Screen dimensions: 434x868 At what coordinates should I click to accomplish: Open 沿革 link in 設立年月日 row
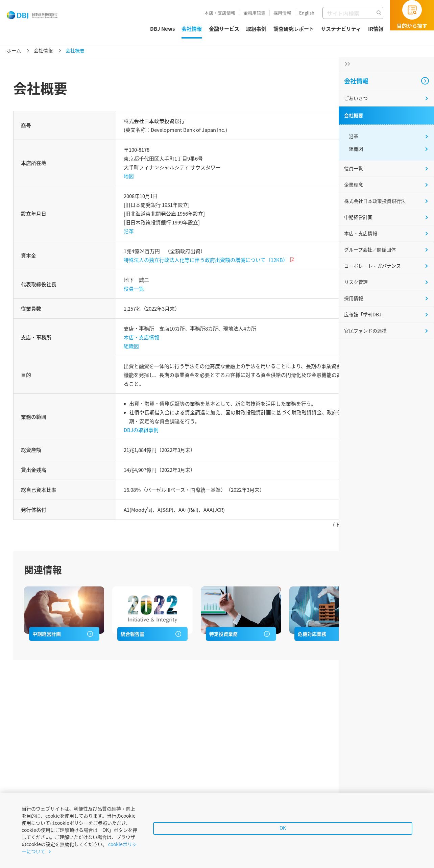point(129,231)
